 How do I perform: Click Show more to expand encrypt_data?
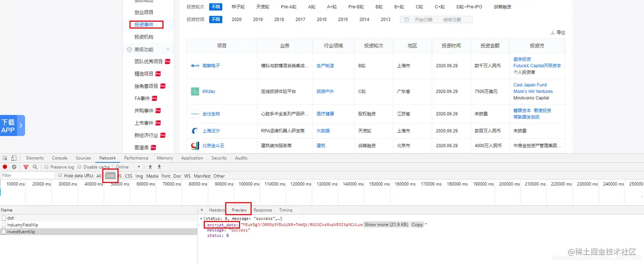pyautogui.click(x=385, y=224)
